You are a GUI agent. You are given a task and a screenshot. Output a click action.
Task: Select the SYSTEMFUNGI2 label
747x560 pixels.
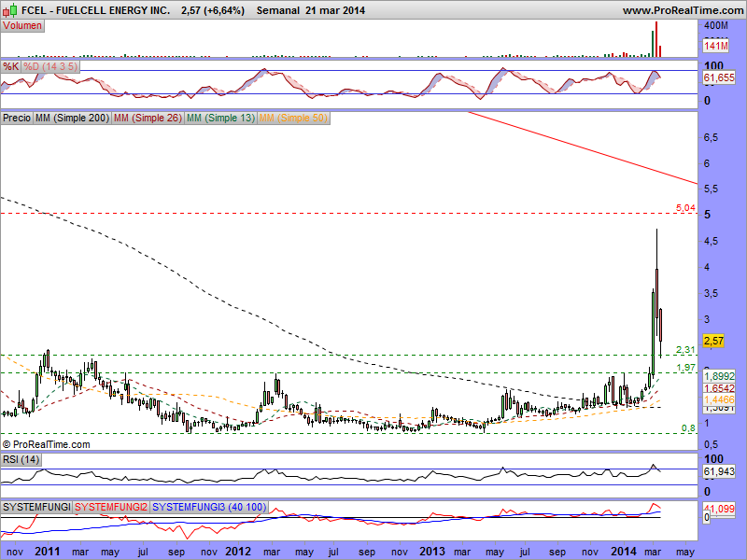tap(111, 507)
